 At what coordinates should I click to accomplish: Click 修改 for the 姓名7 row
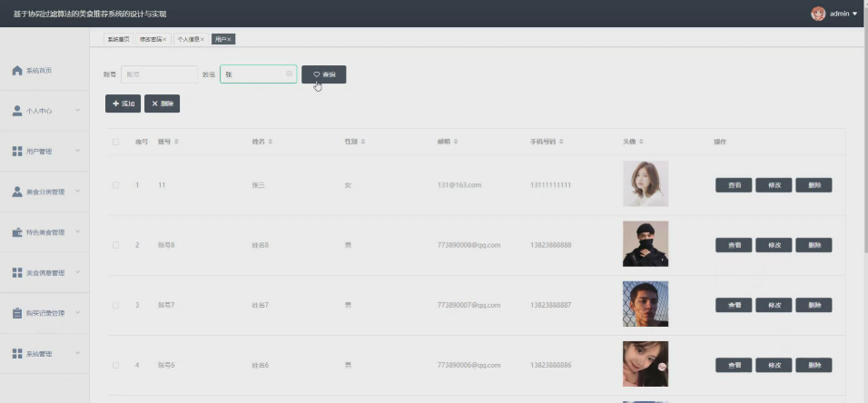tap(774, 305)
